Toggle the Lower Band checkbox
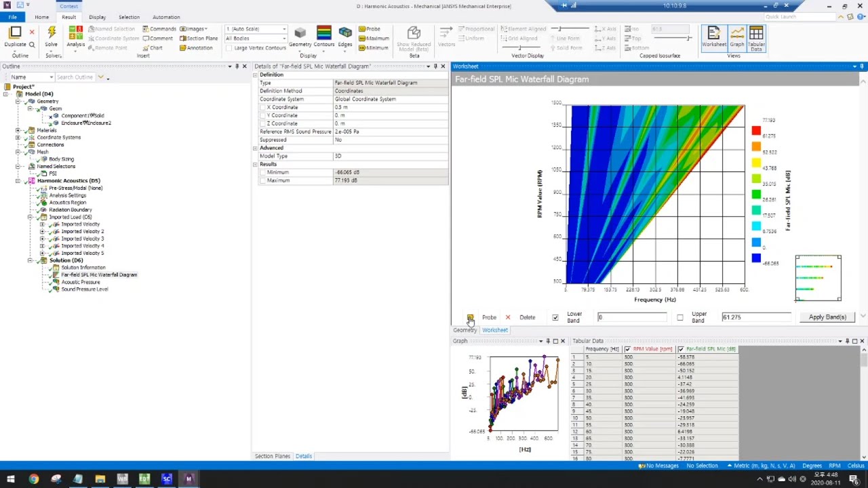 coord(555,317)
